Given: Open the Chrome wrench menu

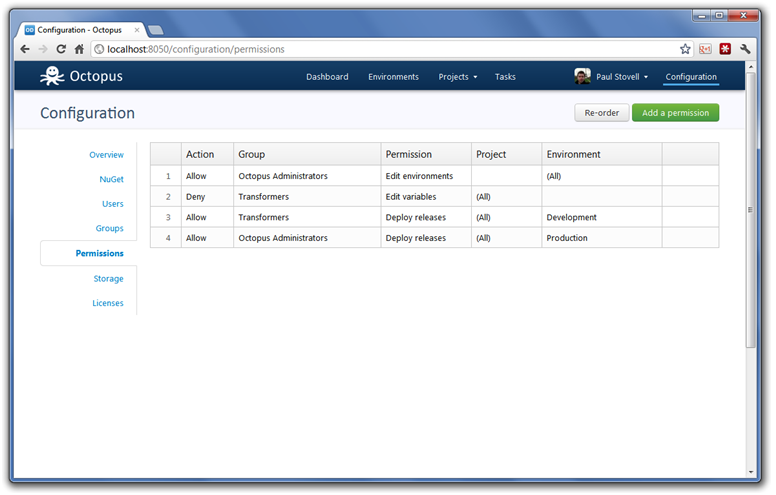Looking at the screenshot, I should (745, 49).
